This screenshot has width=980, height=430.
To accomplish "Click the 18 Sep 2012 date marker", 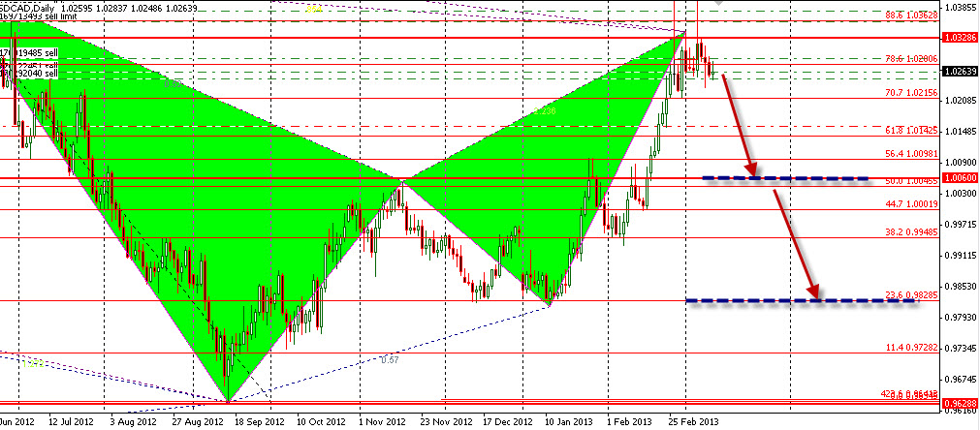I will coord(260,422).
